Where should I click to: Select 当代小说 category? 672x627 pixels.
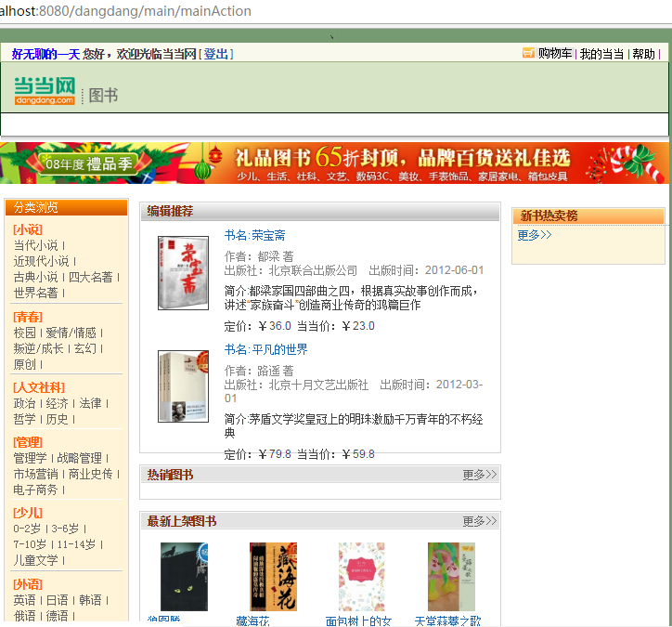pos(35,245)
